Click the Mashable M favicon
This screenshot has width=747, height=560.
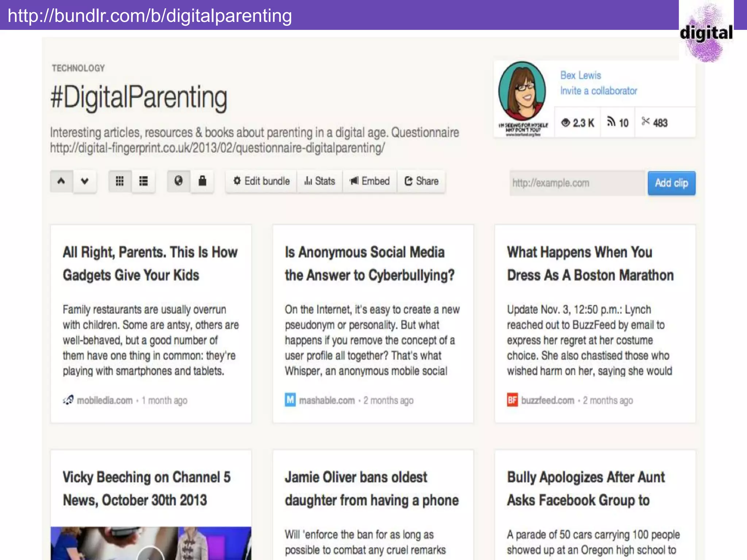click(x=290, y=400)
